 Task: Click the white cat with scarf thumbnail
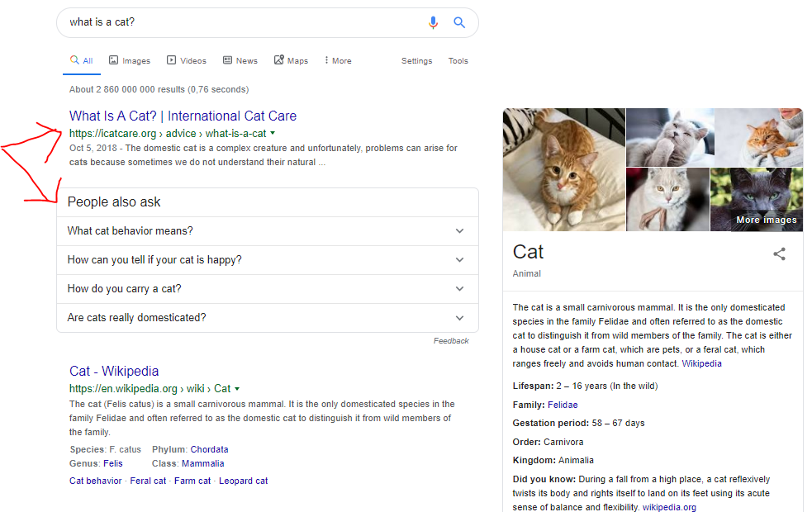[x=667, y=199]
